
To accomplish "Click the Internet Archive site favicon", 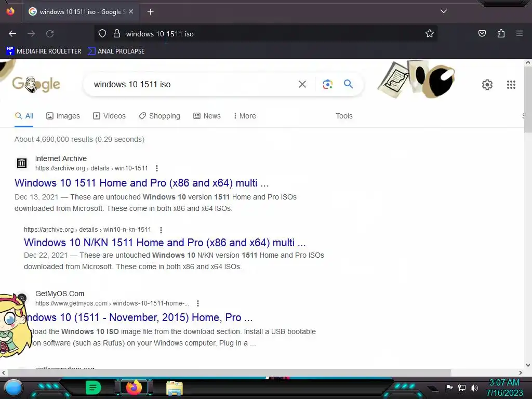I will (x=22, y=163).
